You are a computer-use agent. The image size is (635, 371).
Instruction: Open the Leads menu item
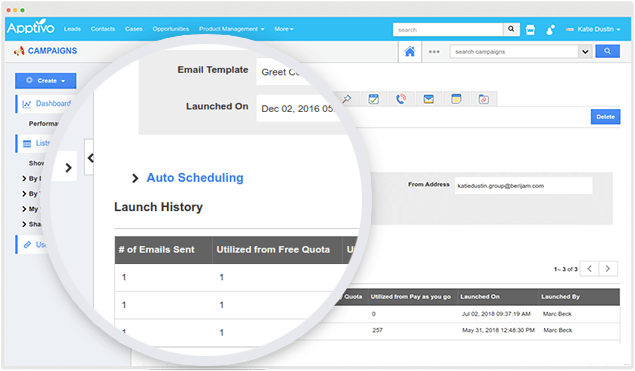click(x=72, y=29)
